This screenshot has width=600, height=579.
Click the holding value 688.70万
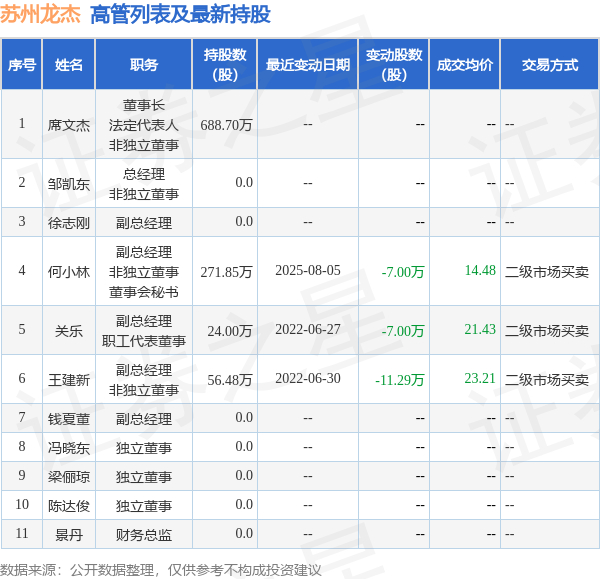click(x=227, y=125)
